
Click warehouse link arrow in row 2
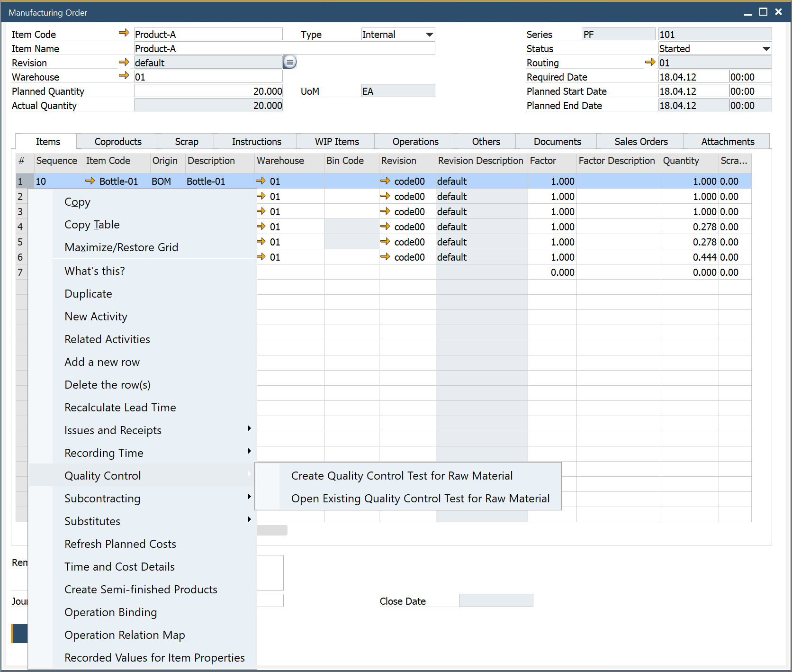pyautogui.click(x=261, y=196)
